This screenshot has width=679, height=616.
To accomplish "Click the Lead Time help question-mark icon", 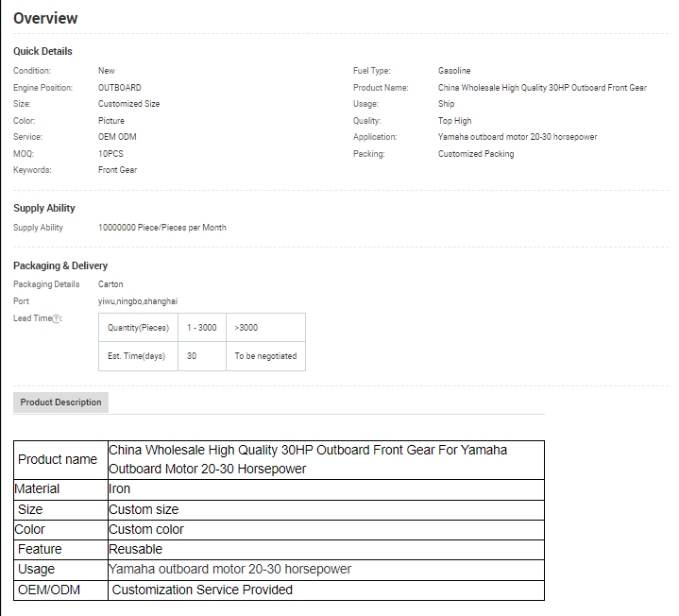I will 56,318.
